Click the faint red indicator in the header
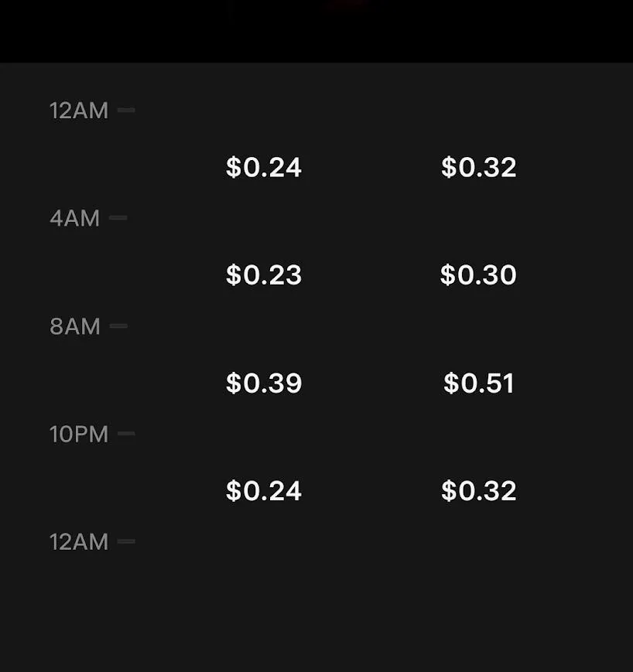This screenshot has height=672, width=633. pyautogui.click(x=346, y=4)
